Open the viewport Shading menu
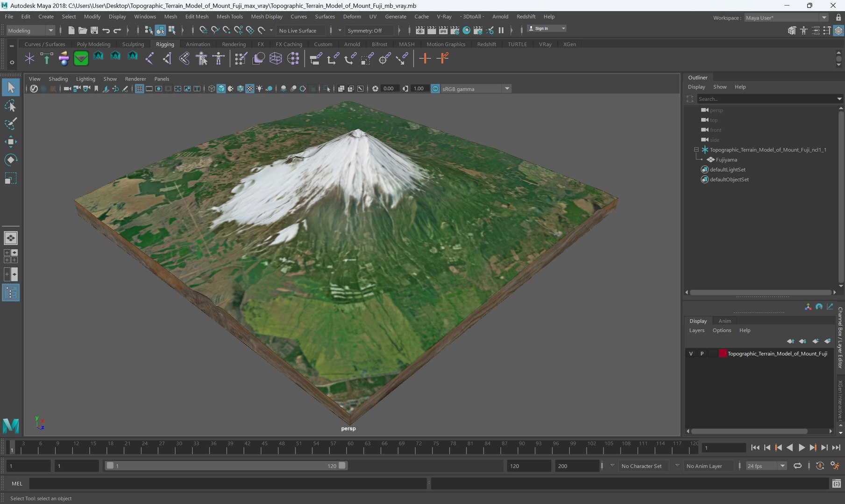845x504 pixels. point(58,79)
